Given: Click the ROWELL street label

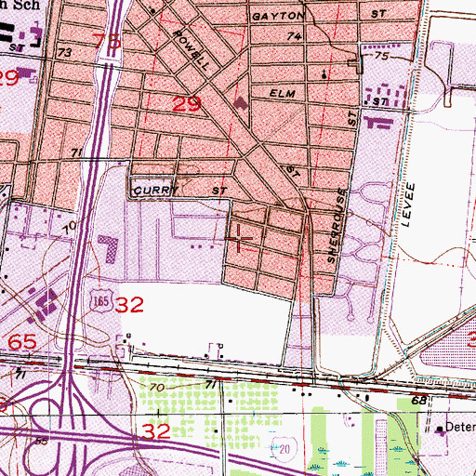Looking at the screenshot, I should pyautogui.click(x=192, y=50).
